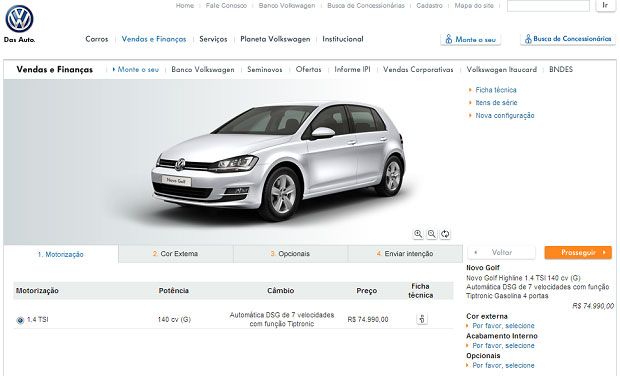Select the Ofertas submenu item
This screenshot has width=620, height=376.
pos(309,70)
